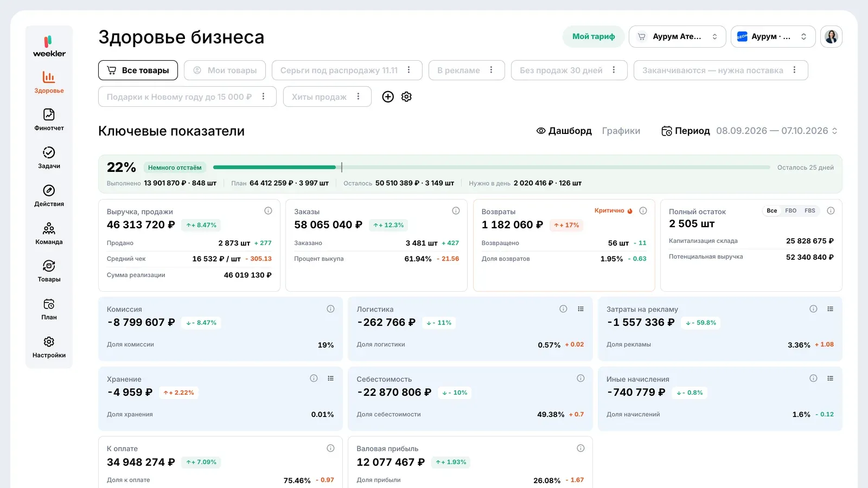
Task: Select FBS toggle in Полный остаток
Action: click(810, 211)
